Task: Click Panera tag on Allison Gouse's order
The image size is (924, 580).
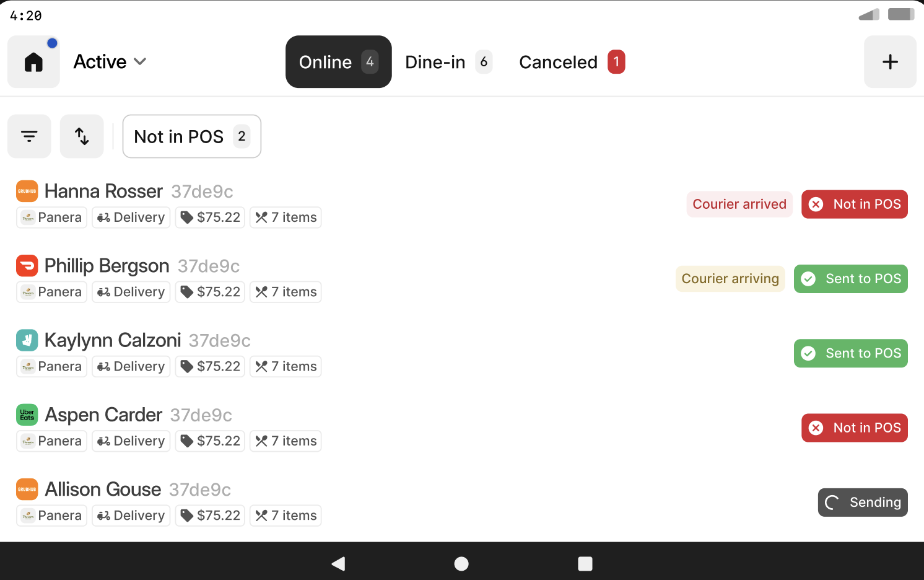Action: click(x=51, y=515)
